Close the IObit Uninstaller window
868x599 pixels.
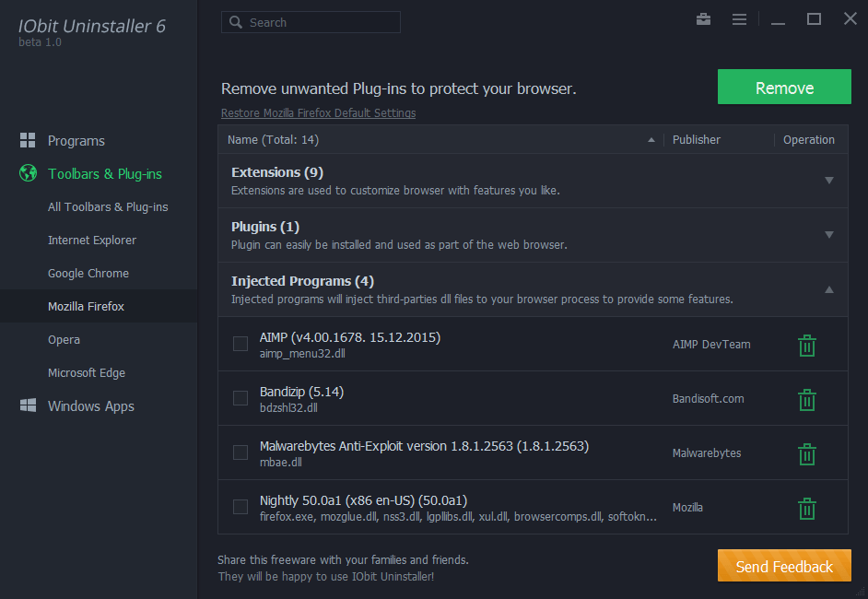click(850, 18)
